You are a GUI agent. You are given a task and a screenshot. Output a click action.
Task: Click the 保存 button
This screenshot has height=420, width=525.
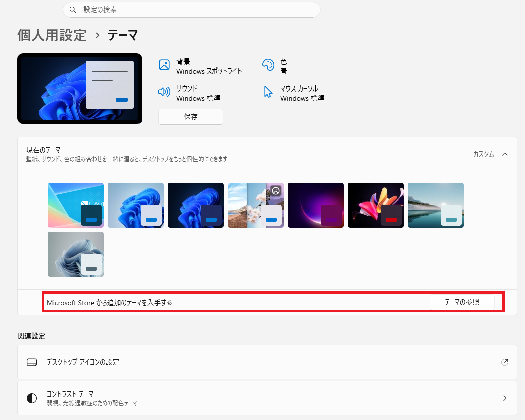tap(191, 117)
